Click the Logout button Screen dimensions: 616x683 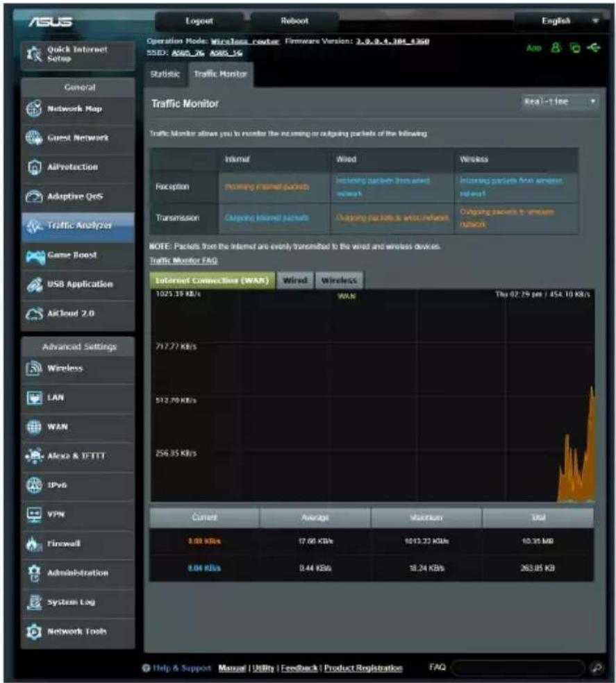click(x=199, y=21)
